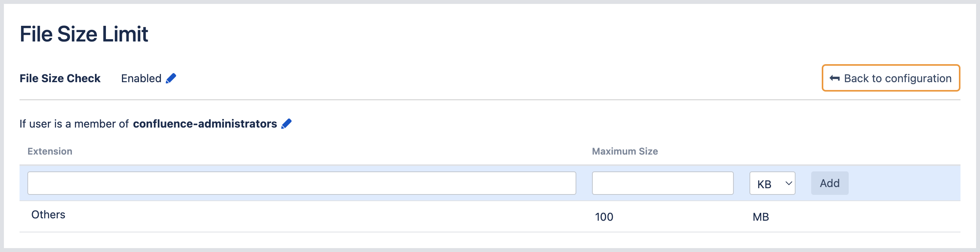Focus the Extension input field

(x=301, y=183)
